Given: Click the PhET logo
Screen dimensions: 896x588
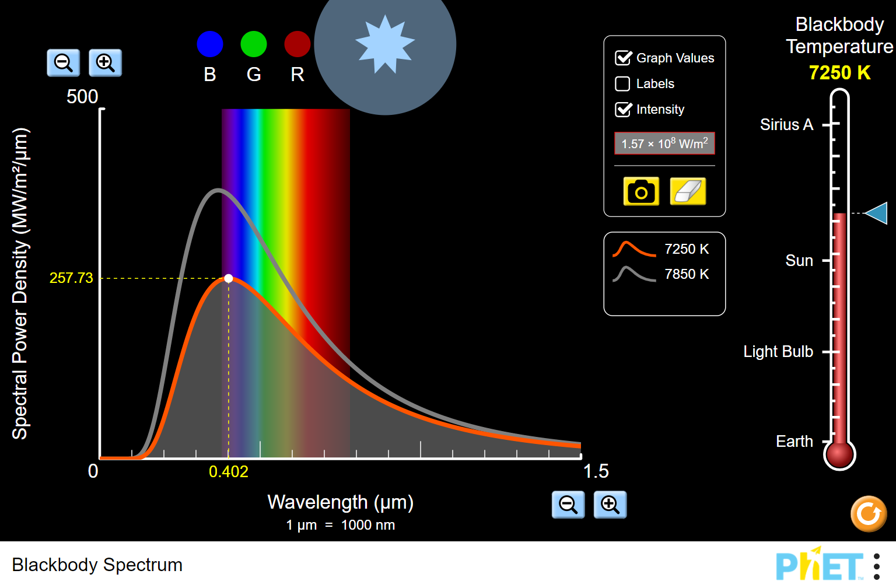Looking at the screenshot, I should 819,565.
